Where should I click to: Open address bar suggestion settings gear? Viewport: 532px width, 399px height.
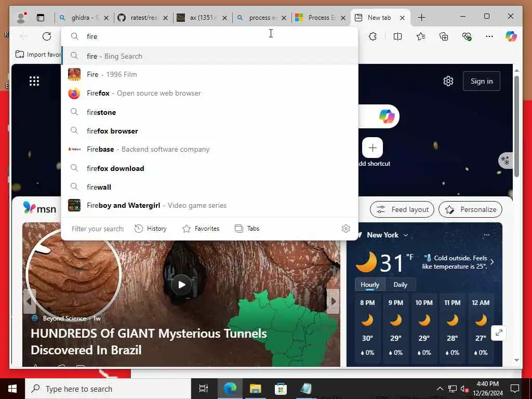coord(345,229)
